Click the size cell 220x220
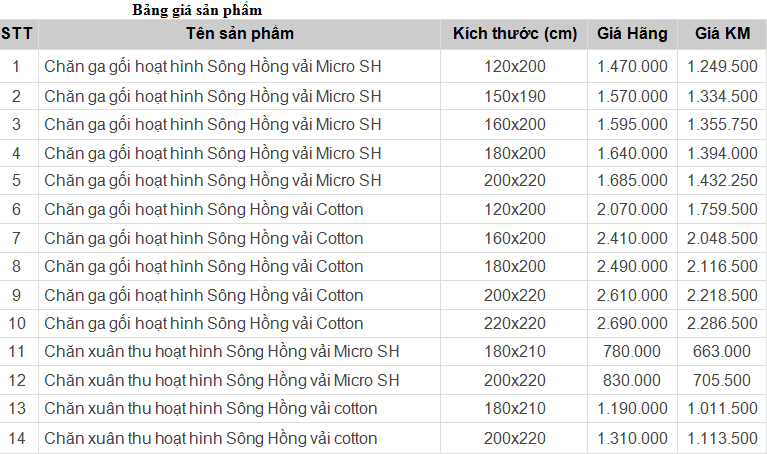 (x=515, y=324)
